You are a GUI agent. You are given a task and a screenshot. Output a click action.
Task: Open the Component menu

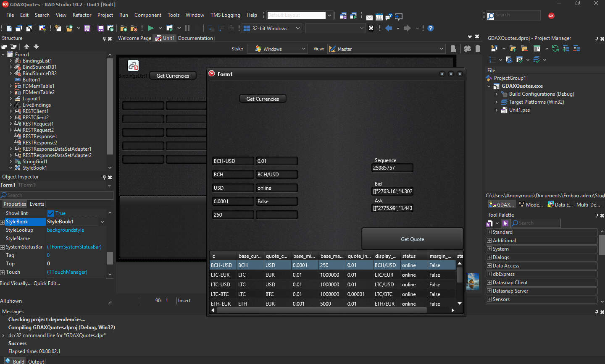click(148, 15)
